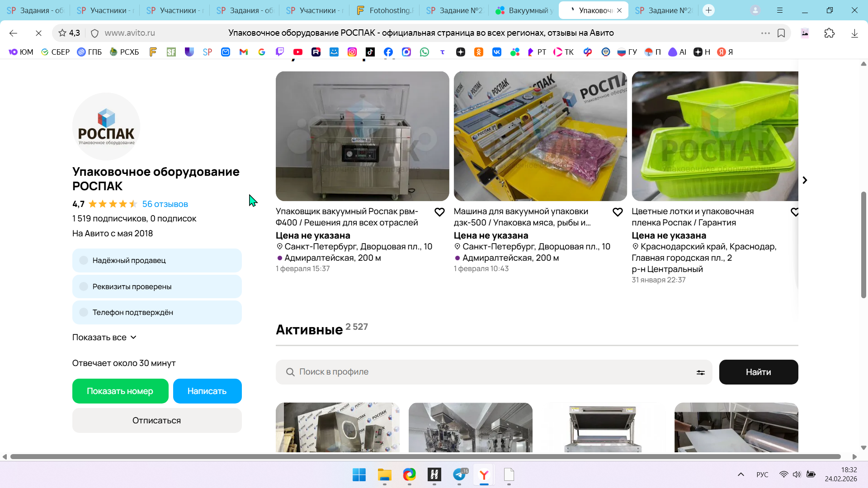Bookmark this page via address bar icon
Screen dimensions: 868x488
[x=781, y=33]
